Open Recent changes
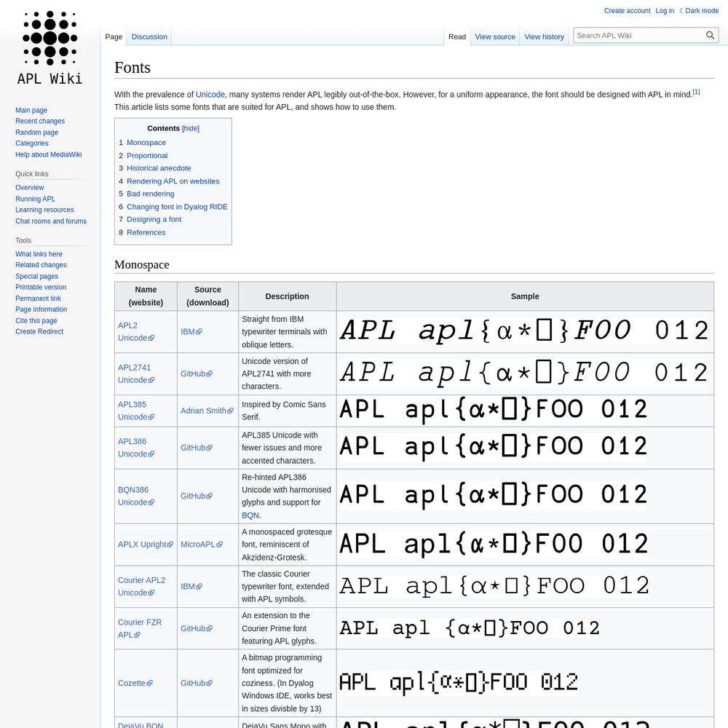The height and width of the screenshot is (728, 728). click(x=40, y=121)
